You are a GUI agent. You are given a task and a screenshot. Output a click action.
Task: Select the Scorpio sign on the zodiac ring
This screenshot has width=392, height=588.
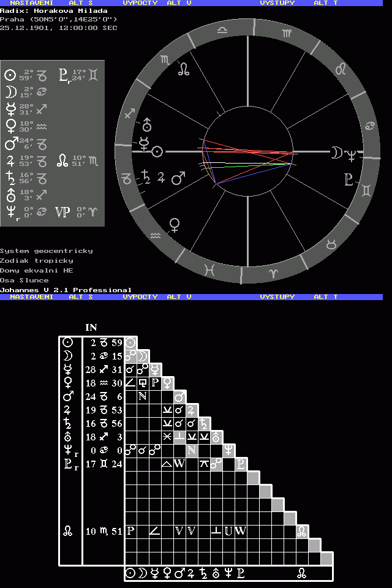165,59
